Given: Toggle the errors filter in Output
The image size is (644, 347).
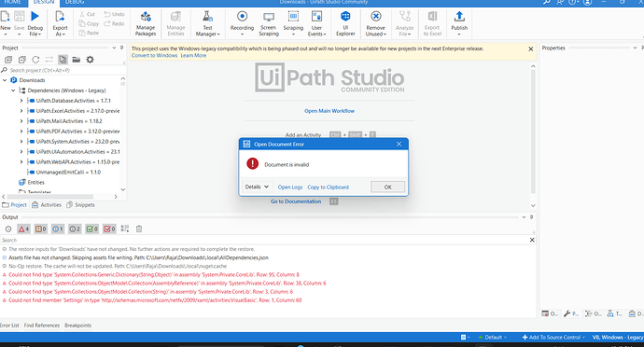Looking at the screenshot, I should point(24,229).
